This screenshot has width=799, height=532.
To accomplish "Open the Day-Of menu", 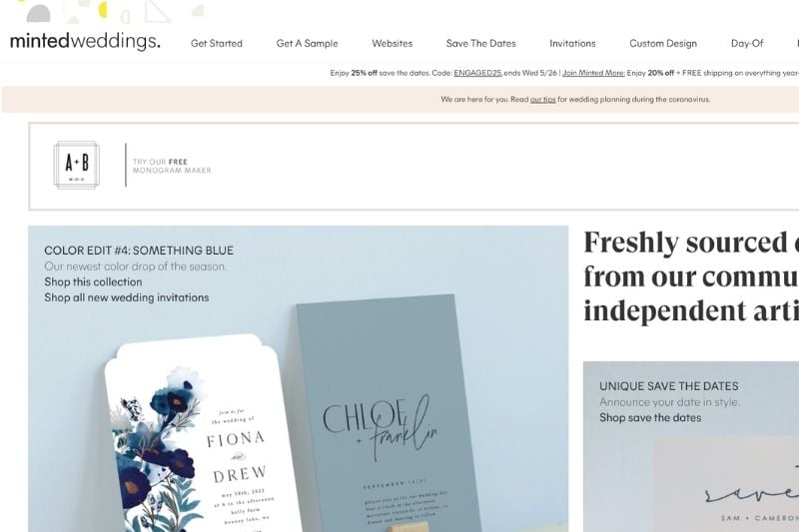I will pos(747,44).
